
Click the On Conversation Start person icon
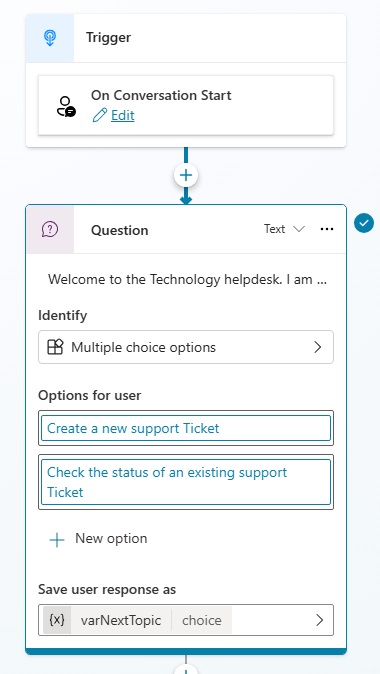(66, 106)
